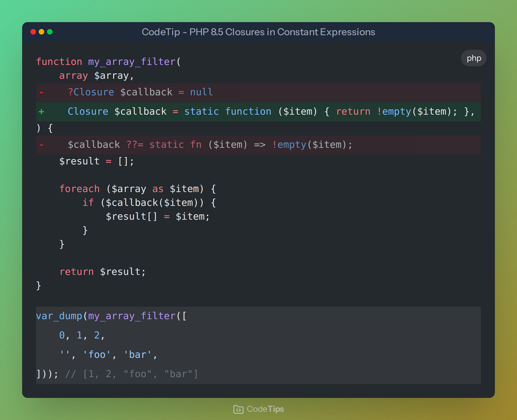517x420 pixels.
Task: Click the window title CodeTip PHP 8.5
Action: 258,32
